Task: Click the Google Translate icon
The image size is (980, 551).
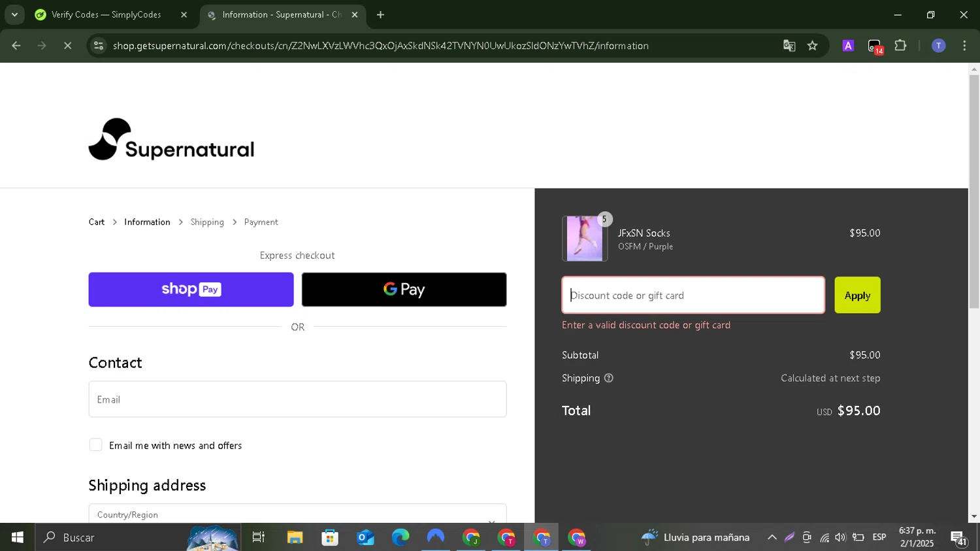Action: pyautogui.click(x=789, y=46)
